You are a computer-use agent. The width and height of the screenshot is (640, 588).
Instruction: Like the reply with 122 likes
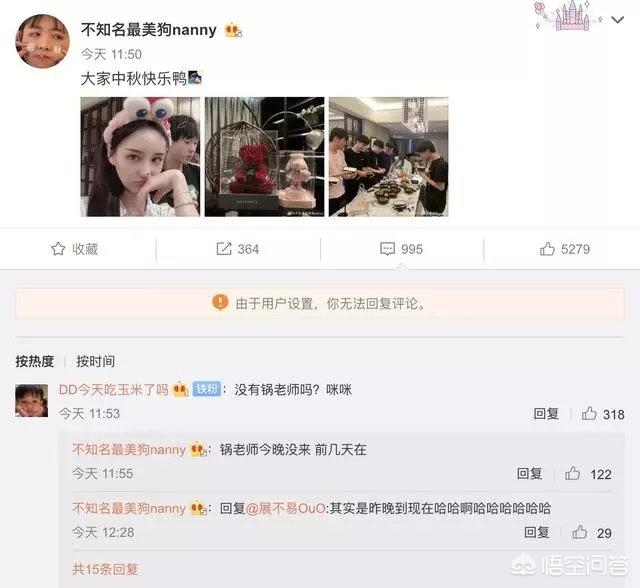572,473
